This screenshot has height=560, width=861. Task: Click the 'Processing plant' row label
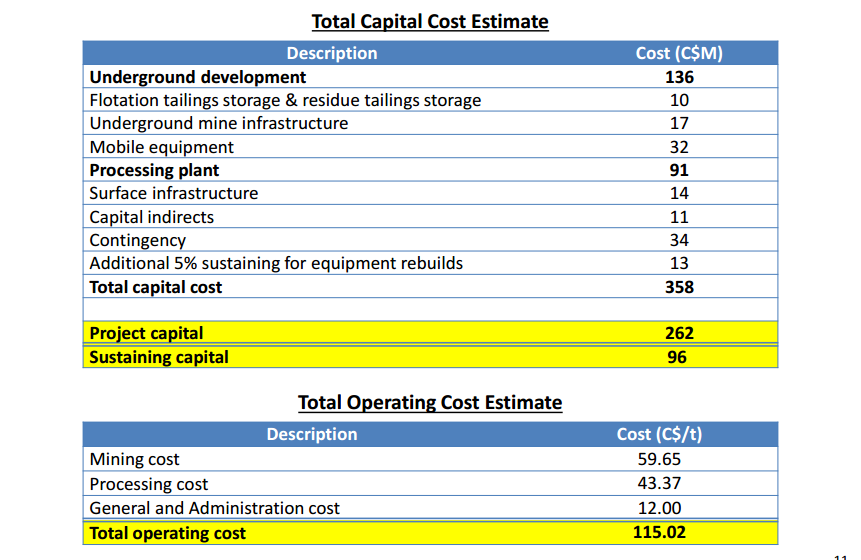154,170
